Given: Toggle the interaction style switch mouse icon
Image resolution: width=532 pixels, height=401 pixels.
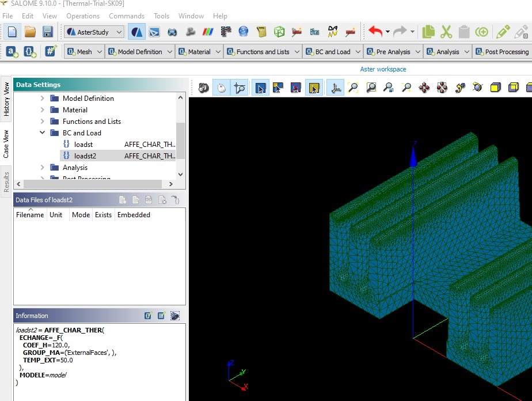Looking at the screenshot, I should (222, 88).
